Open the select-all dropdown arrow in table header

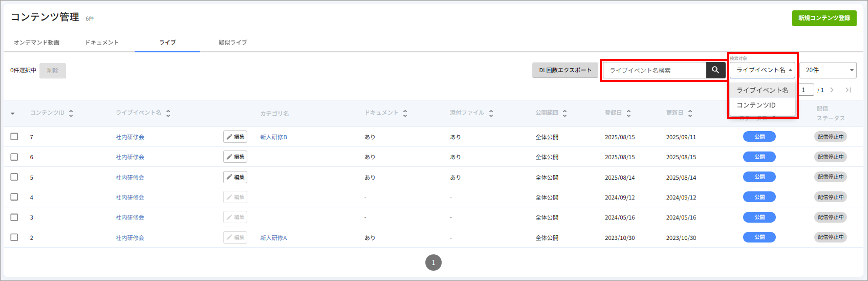(x=13, y=114)
